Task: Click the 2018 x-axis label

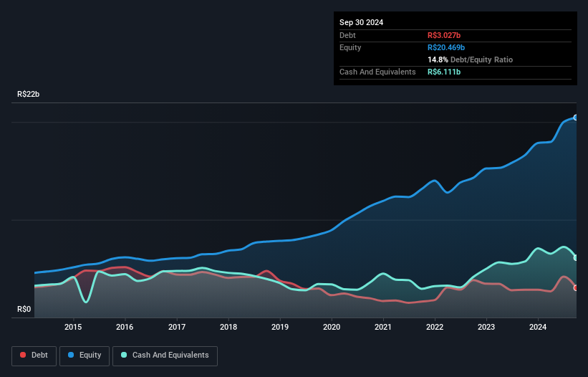Action: point(228,327)
